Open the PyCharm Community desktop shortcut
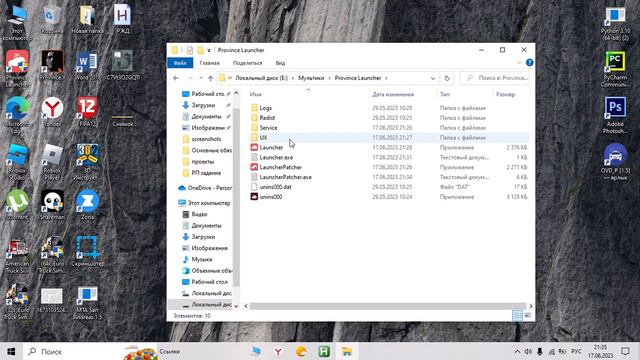640x360 pixels. [x=615, y=69]
